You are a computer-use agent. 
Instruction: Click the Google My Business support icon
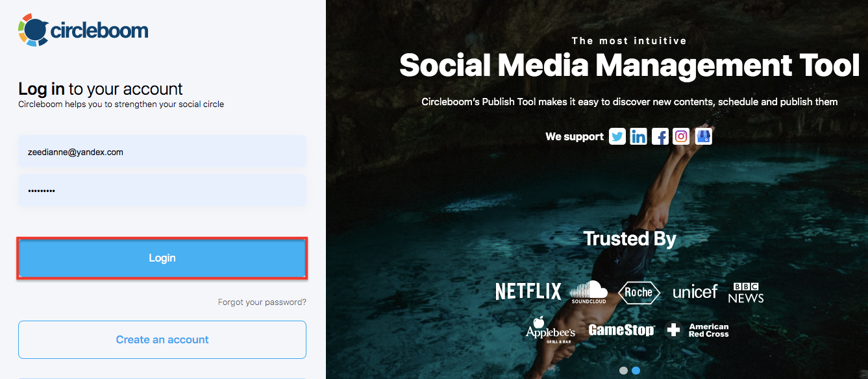click(703, 136)
